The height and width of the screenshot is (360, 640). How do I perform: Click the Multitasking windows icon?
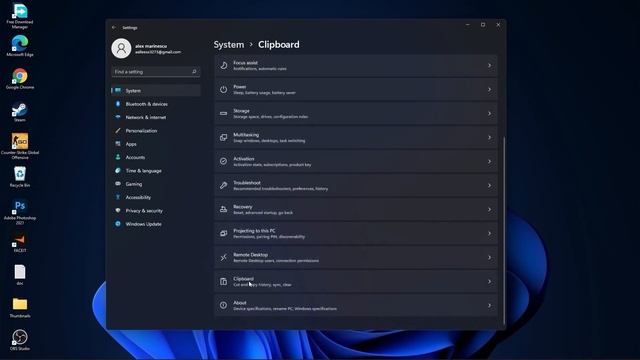click(x=223, y=138)
